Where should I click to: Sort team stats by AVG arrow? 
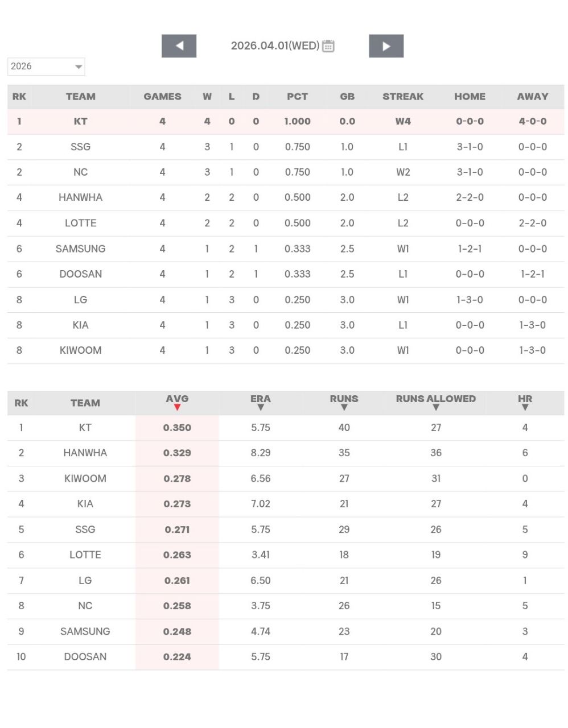tap(177, 407)
